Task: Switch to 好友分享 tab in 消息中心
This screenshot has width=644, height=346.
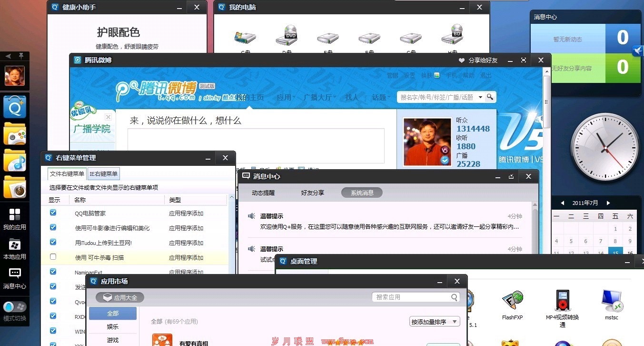Action: (x=312, y=193)
